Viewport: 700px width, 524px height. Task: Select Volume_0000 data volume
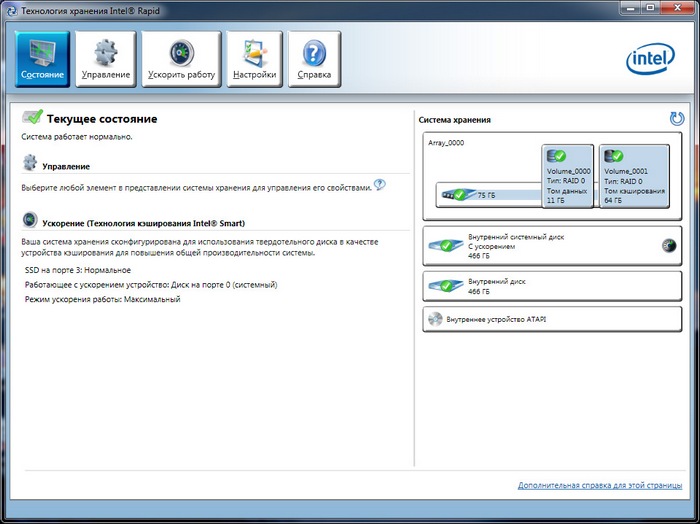click(567, 176)
